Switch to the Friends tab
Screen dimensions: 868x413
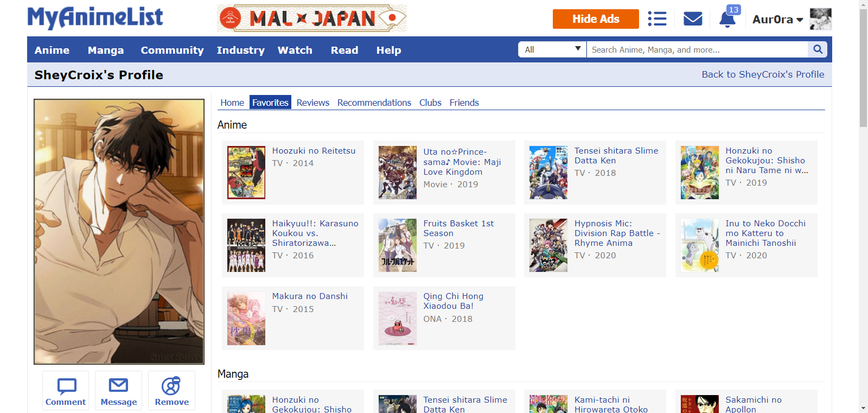(x=464, y=103)
